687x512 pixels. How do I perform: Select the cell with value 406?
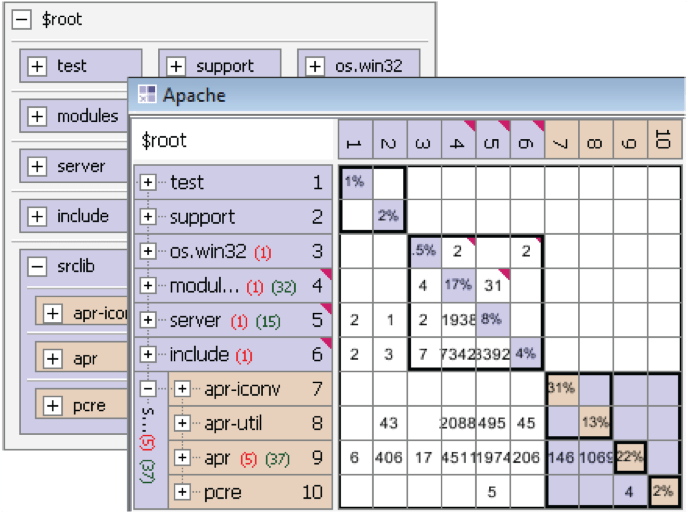point(389,458)
